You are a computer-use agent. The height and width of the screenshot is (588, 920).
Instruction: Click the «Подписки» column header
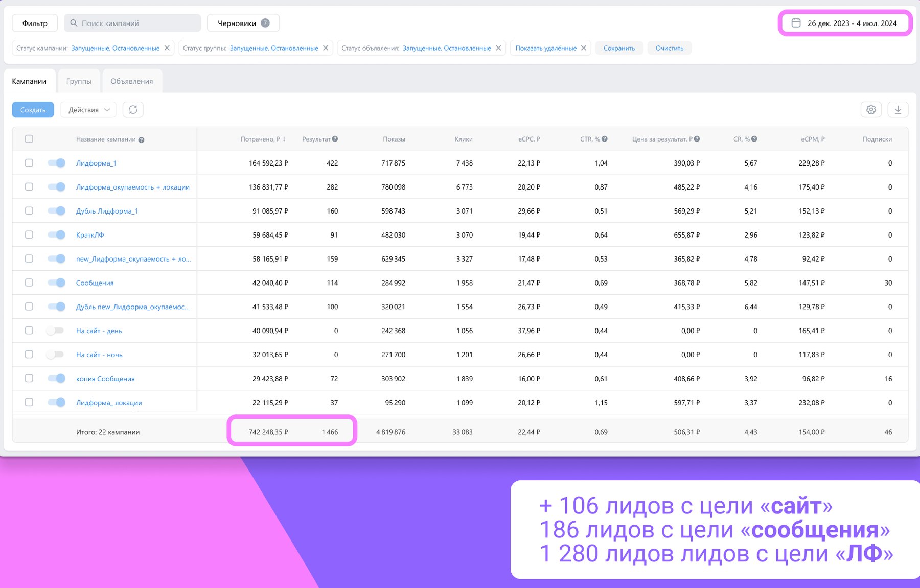[877, 139]
